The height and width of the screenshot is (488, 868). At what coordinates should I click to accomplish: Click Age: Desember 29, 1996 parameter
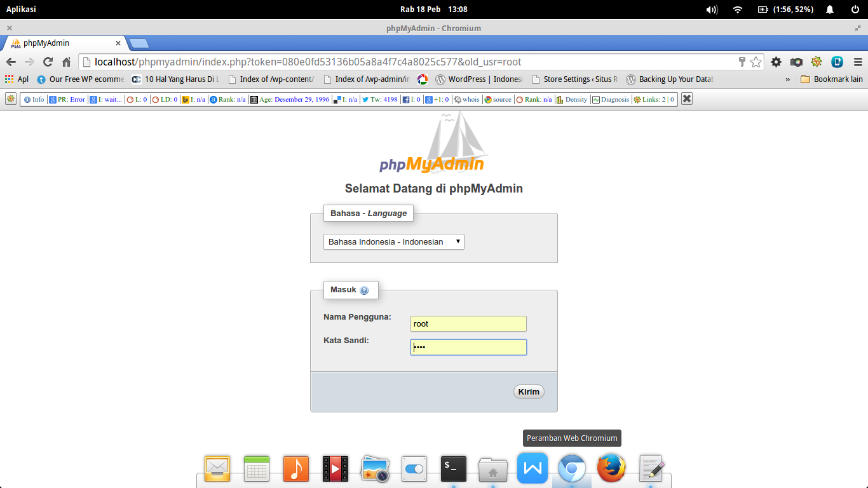(x=290, y=99)
